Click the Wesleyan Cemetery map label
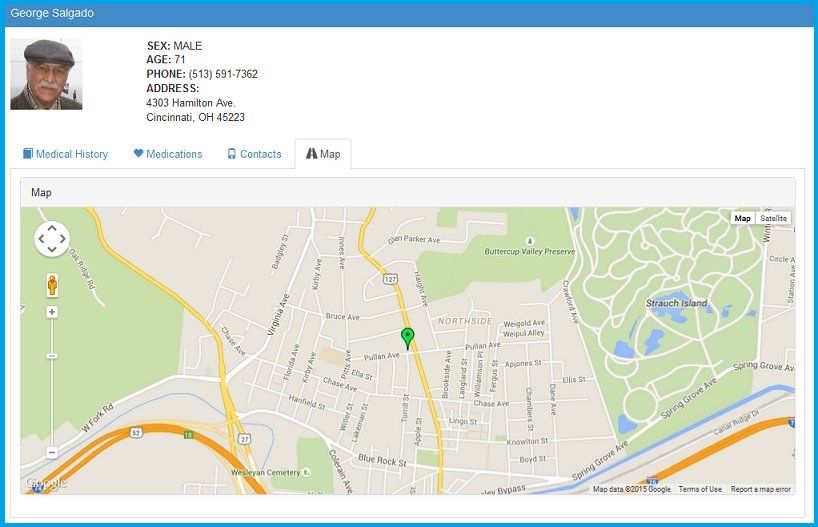The width and height of the screenshot is (818, 527). [266, 472]
